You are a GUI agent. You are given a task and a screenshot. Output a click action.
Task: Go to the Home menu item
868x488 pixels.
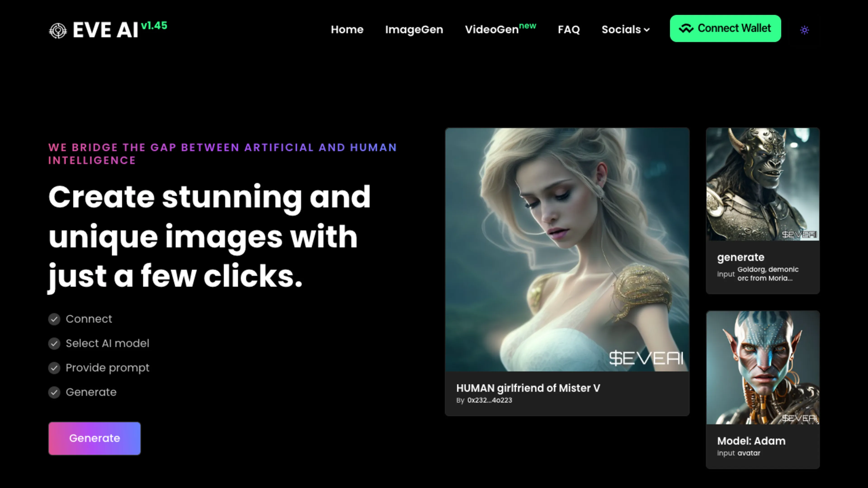[347, 30]
